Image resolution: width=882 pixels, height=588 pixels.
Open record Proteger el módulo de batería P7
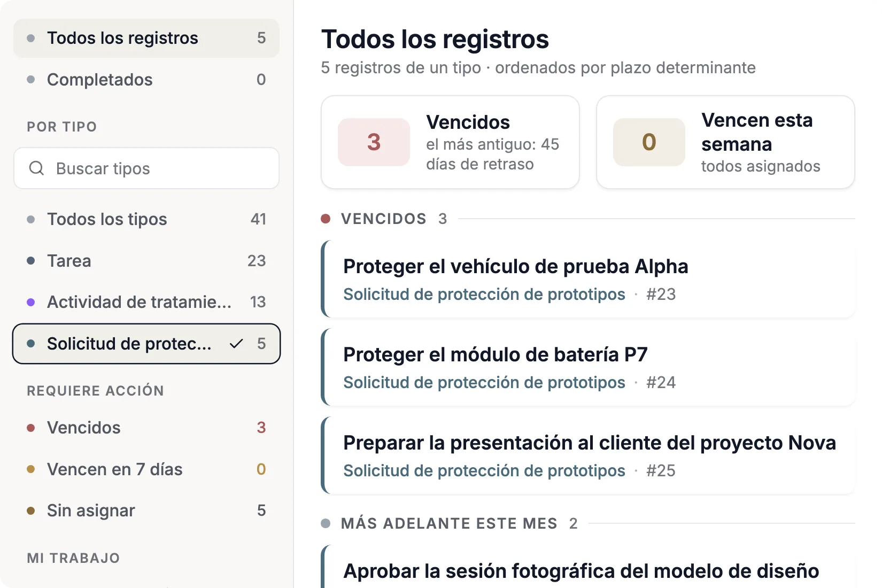pos(588,367)
